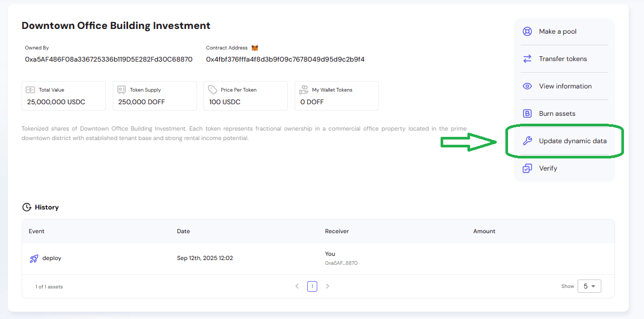Go to next page with right chevron

pos(328,286)
